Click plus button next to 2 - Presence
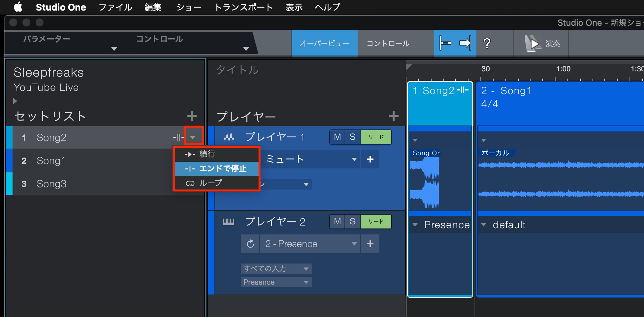The image size is (644, 317). (x=370, y=244)
